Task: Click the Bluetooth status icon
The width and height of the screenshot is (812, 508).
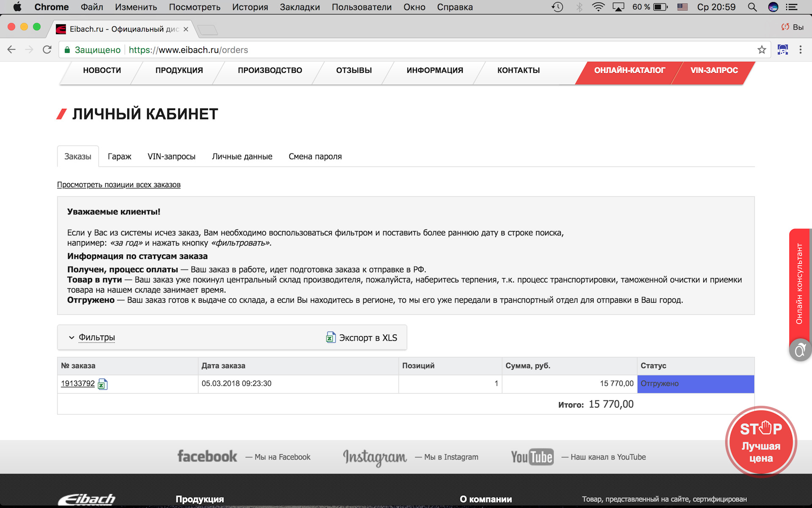Action: coord(579,7)
